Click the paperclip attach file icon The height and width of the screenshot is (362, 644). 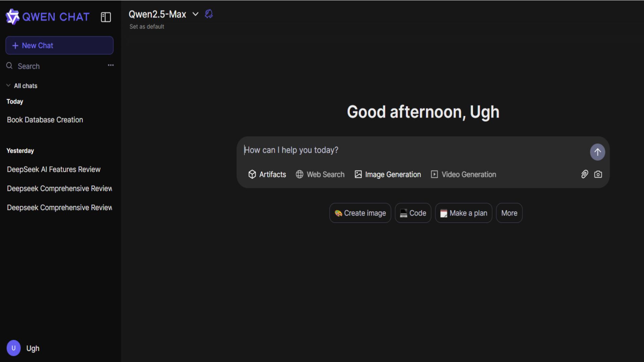(584, 174)
